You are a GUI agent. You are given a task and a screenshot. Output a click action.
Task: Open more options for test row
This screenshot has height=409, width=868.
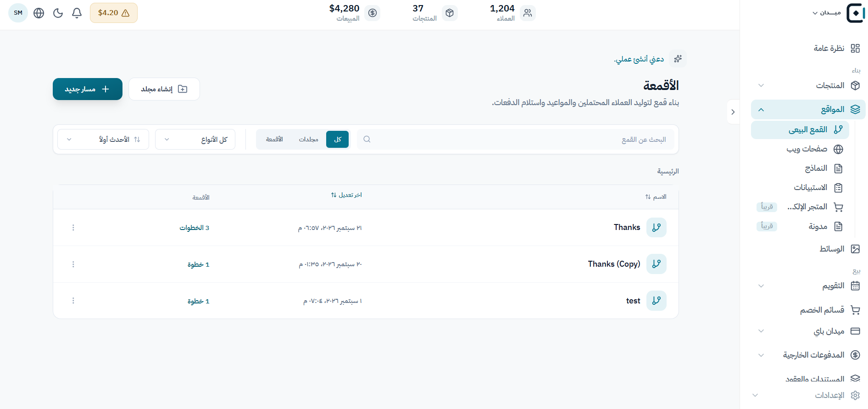click(x=73, y=301)
